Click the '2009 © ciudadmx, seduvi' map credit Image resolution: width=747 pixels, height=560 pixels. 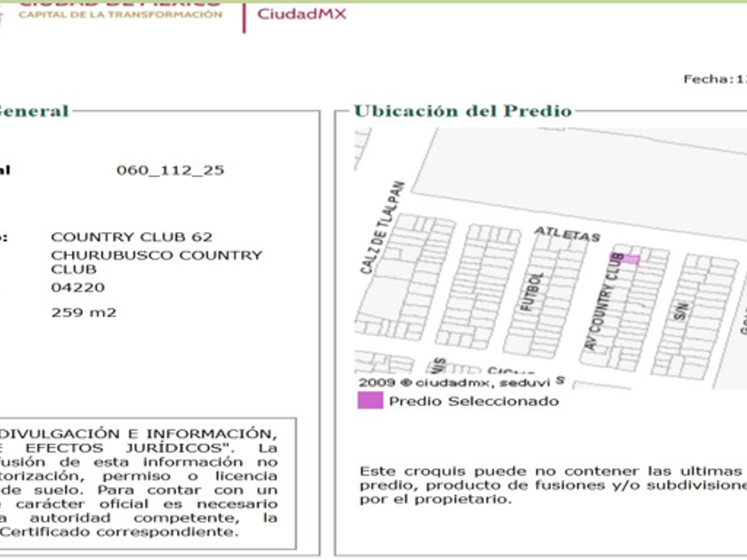(x=454, y=382)
